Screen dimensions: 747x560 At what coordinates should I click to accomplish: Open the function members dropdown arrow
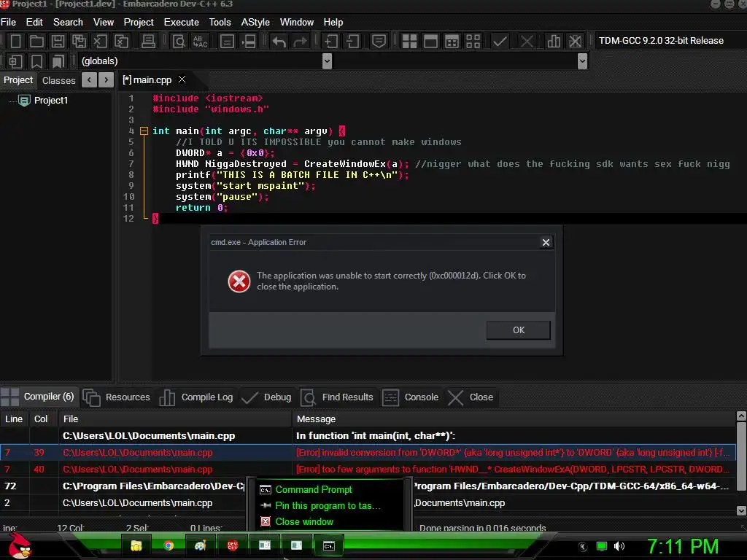pos(582,61)
